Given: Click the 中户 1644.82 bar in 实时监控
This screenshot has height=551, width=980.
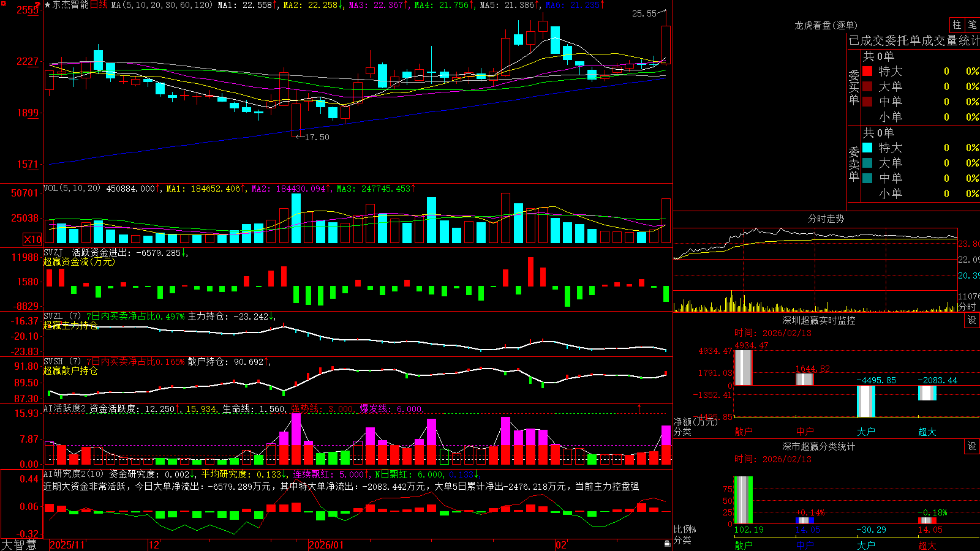Looking at the screenshot, I should 805,379.
